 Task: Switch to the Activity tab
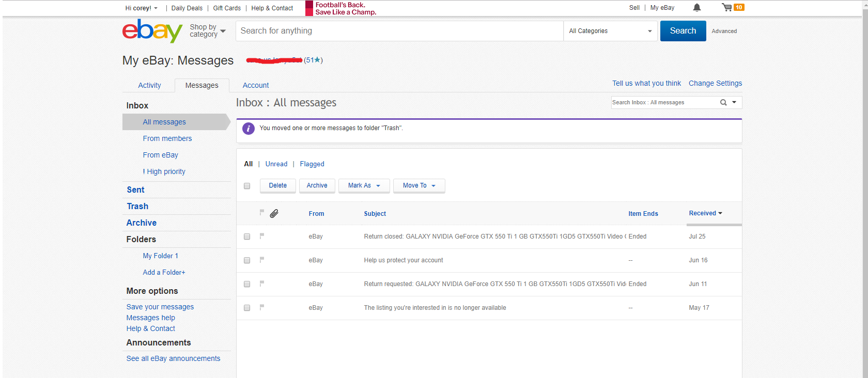149,85
